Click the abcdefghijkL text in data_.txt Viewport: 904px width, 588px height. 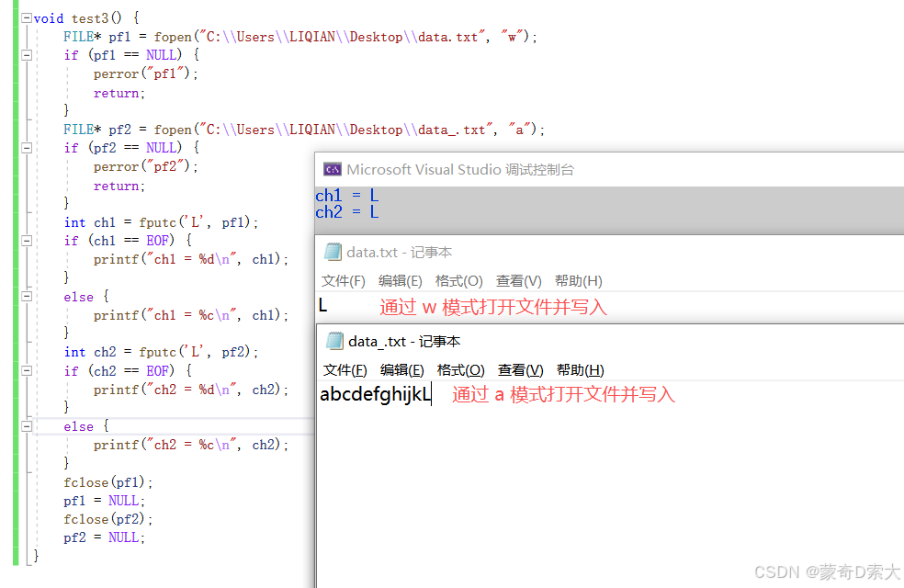point(376,395)
